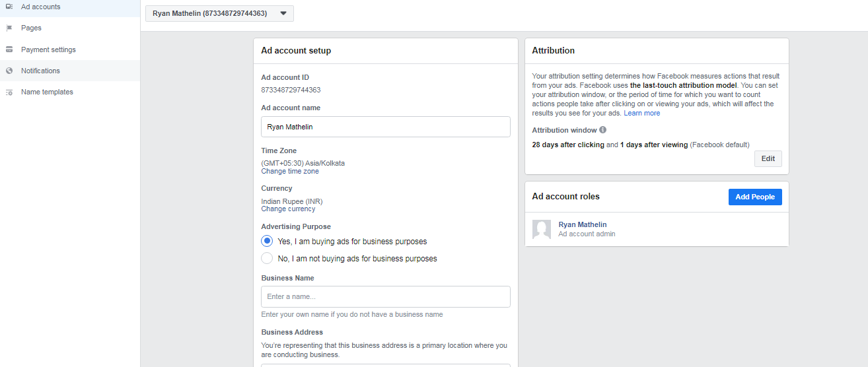This screenshot has width=868, height=367.
Task: Click the Notifications globe icon
Action: coord(9,71)
